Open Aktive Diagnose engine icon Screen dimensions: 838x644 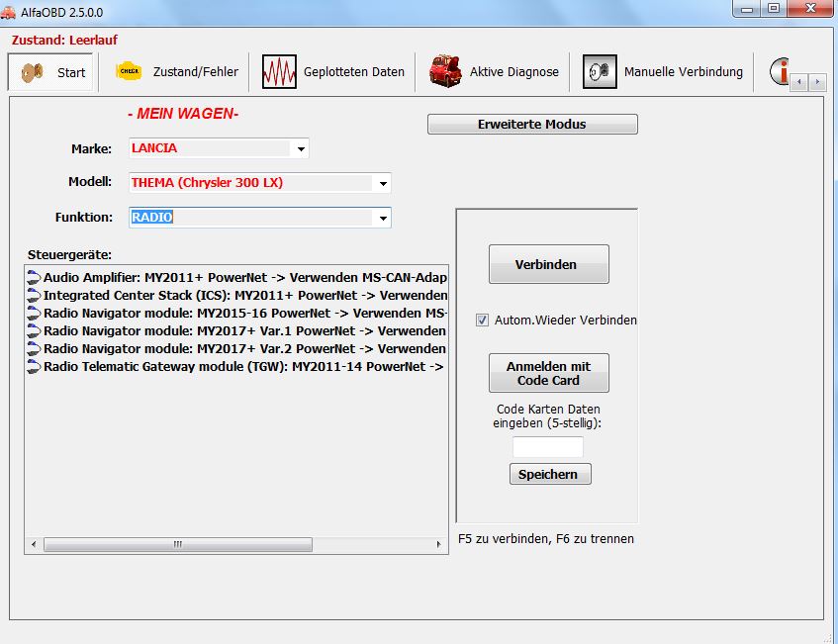click(x=445, y=72)
